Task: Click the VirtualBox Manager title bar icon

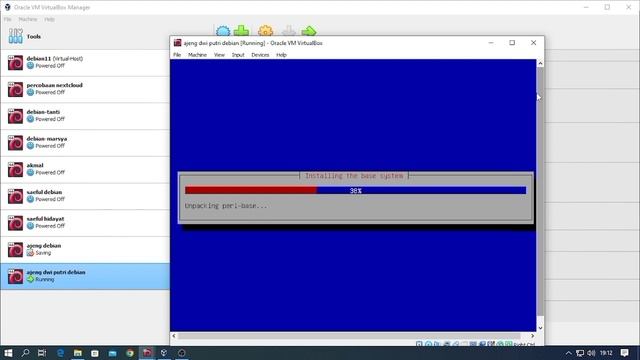Action: (x=7, y=7)
